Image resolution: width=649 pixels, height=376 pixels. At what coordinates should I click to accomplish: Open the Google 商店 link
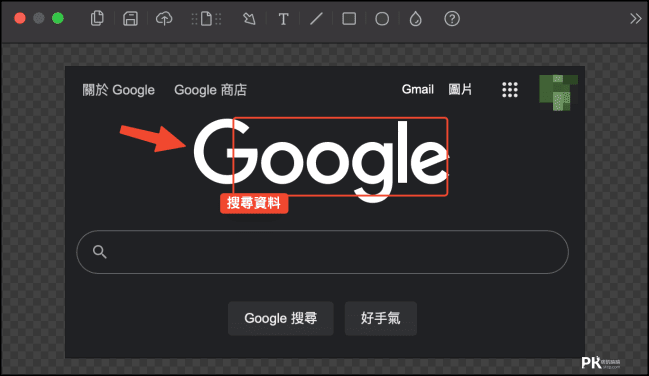(210, 90)
